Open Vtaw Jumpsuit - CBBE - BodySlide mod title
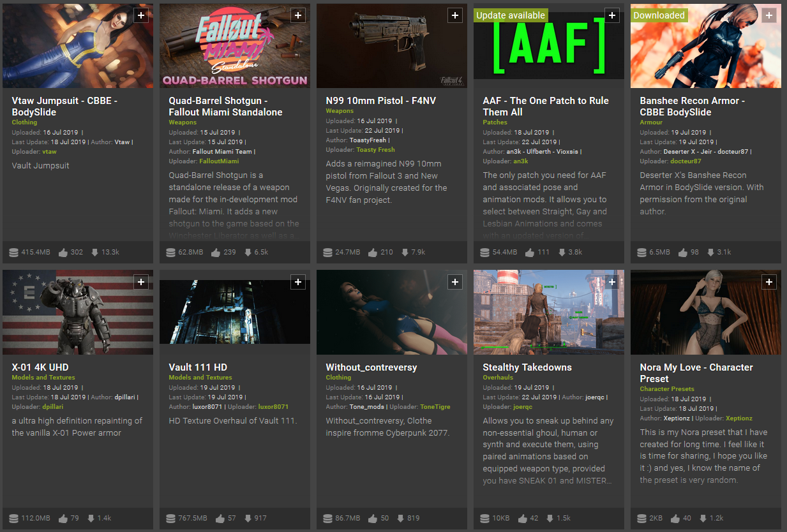 coord(64,107)
